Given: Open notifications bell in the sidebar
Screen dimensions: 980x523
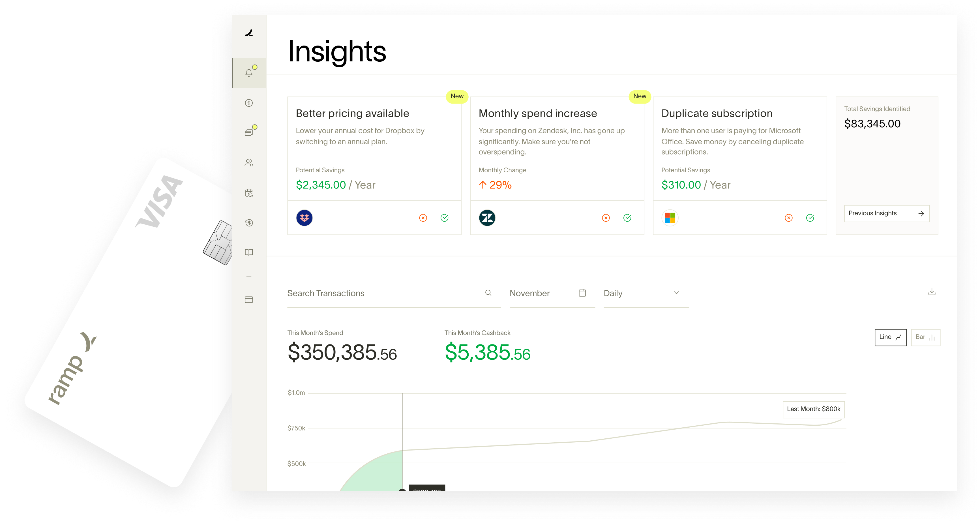Looking at the screenshot, I should (249, 73).
